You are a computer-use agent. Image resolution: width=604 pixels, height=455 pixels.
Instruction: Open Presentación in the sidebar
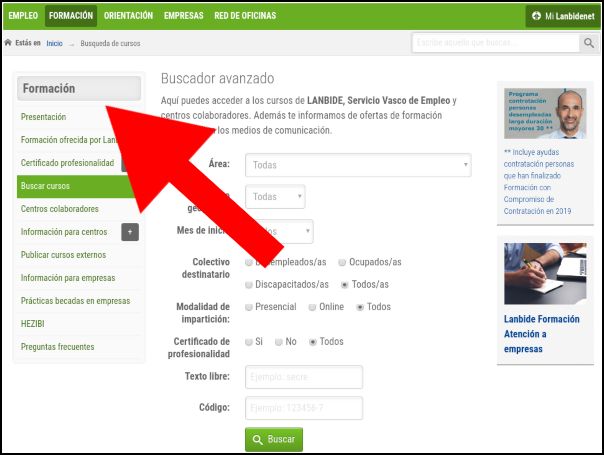(44, 117)
